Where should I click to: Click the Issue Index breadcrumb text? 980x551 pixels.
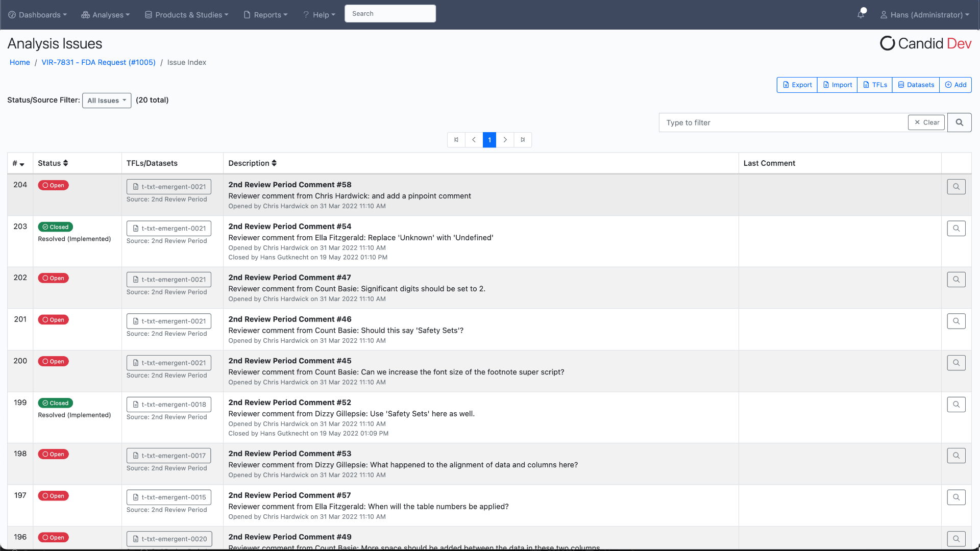pyautogui.click(x=187, y=62)
